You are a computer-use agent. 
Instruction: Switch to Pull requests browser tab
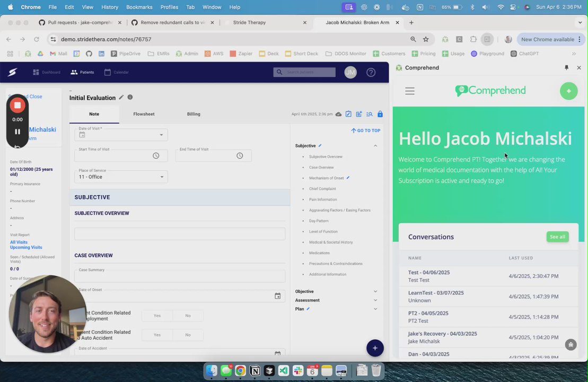coord(80,22)
